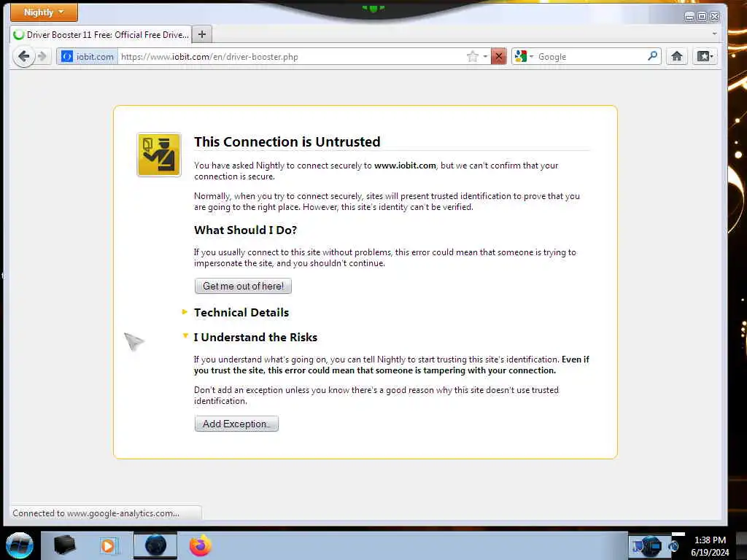
Task: Open a new tab with the plus button
Action: [x=202, y=34]
